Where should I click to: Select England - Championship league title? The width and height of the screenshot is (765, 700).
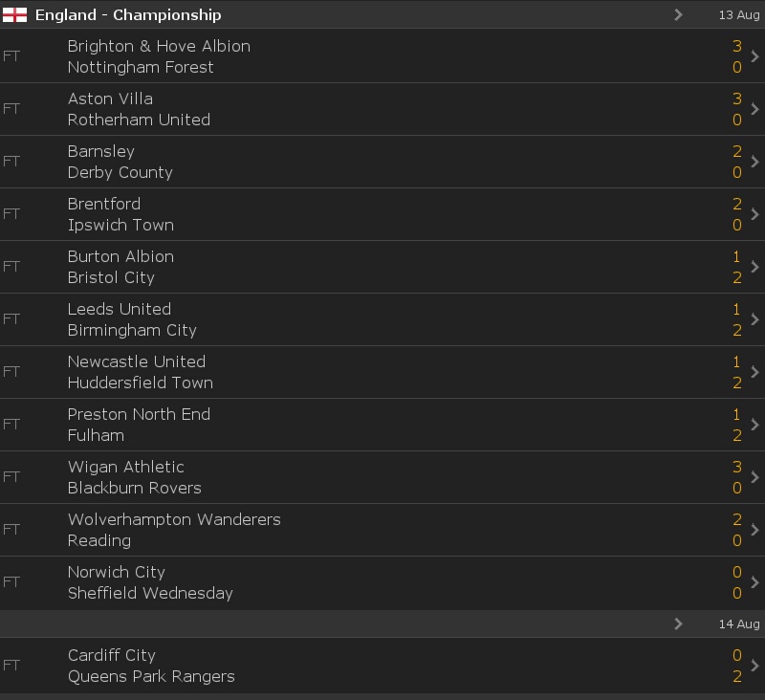(x=128, y=15)
